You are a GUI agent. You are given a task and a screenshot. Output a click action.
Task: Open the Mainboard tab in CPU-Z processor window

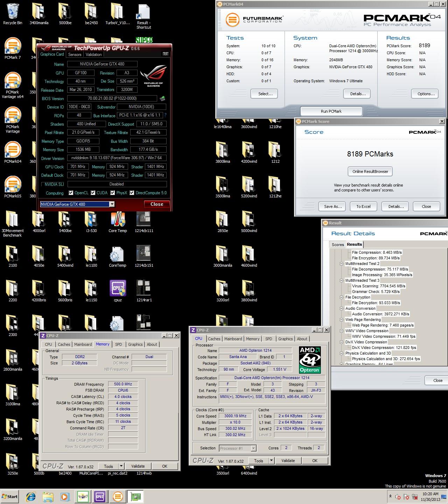pyautogui.click(x=233, y=339)
